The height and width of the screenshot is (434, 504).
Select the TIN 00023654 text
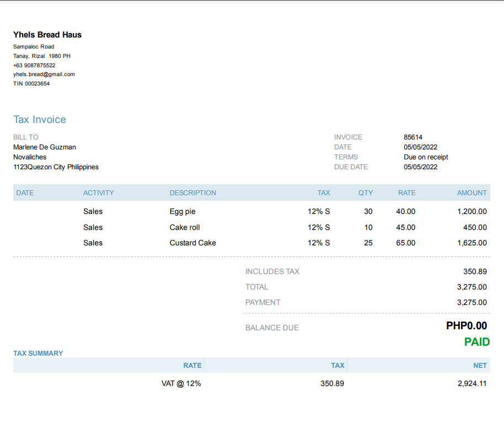point(31,84)
